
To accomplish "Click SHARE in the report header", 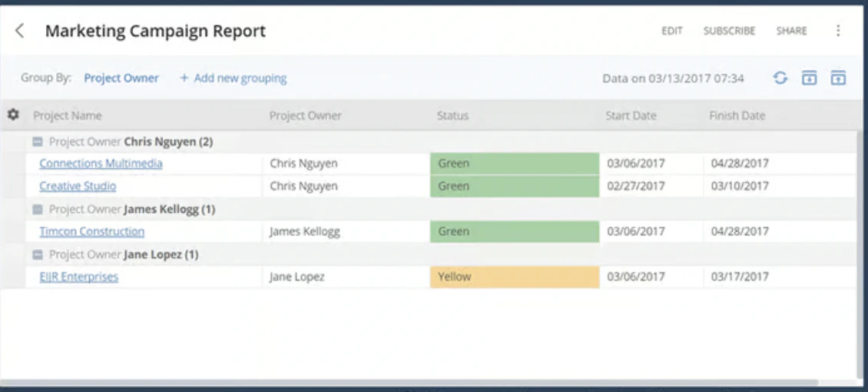I will point(791,31).
